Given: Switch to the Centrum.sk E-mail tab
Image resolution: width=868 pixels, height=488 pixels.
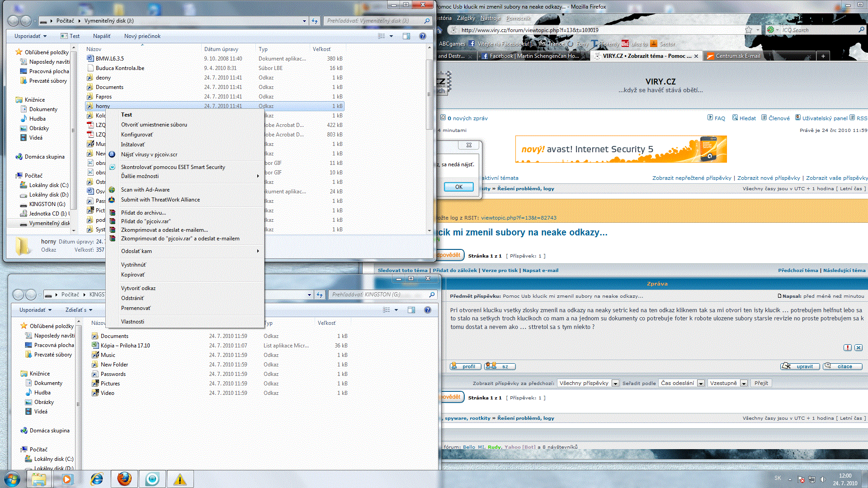Looking at the screenshot, I should [738, 56].
